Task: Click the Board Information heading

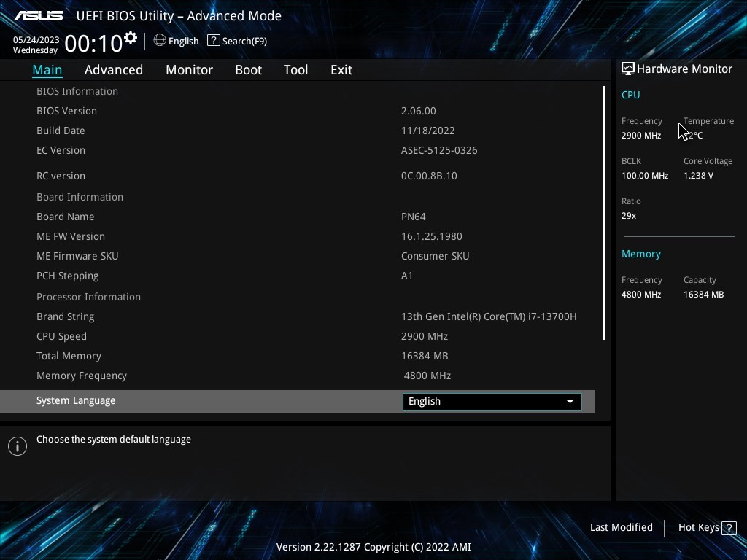Action: (80, 197)
